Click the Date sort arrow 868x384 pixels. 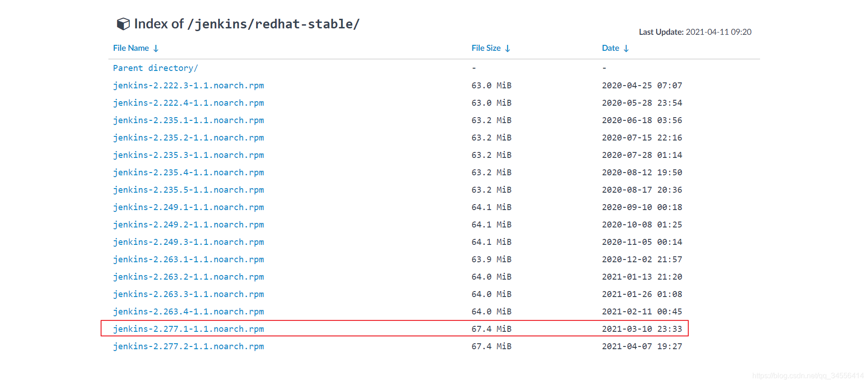[x=626, y=49]
